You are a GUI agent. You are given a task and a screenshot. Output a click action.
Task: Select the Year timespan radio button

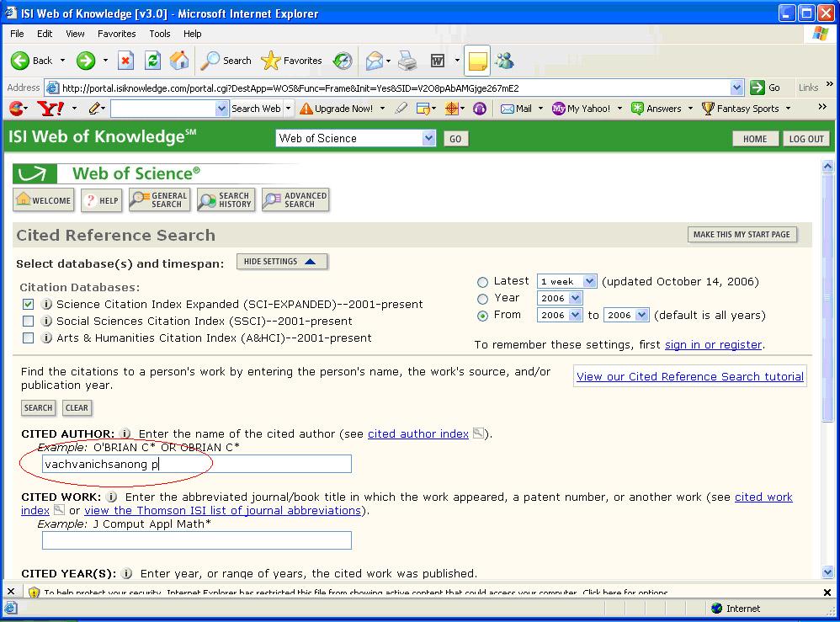point(482,299)
